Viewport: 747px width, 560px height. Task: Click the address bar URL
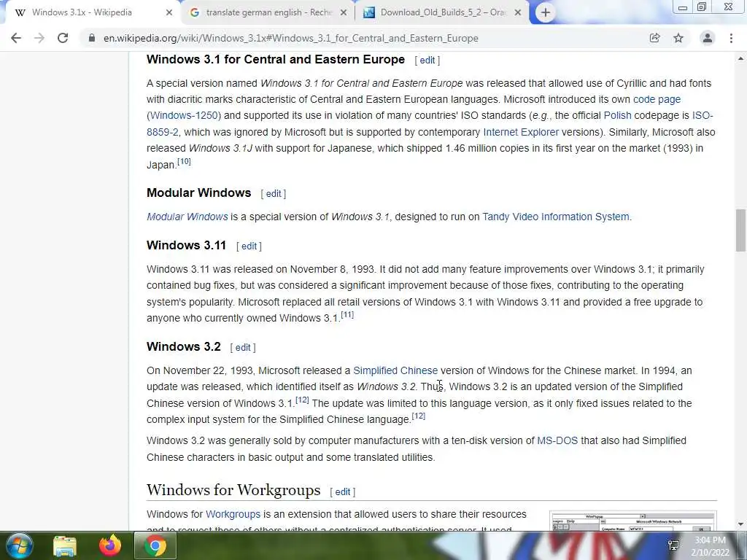290,38
